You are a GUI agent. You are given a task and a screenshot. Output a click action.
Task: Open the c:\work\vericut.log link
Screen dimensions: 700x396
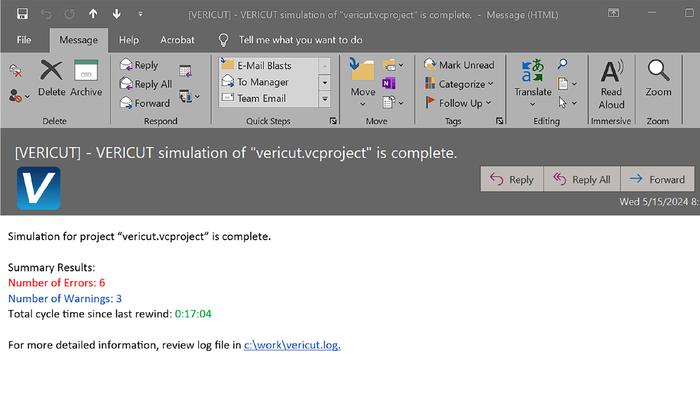click(292, 345)
